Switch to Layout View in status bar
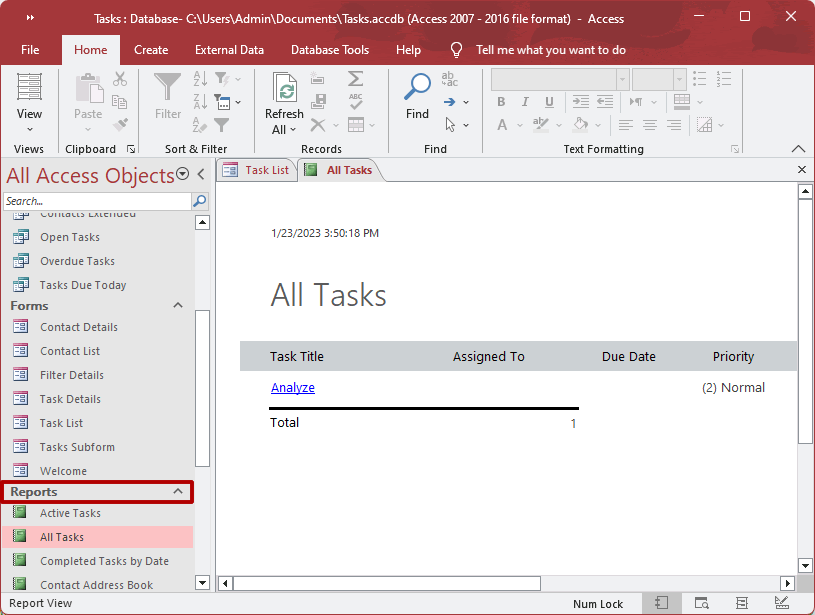 click(741, 603)
